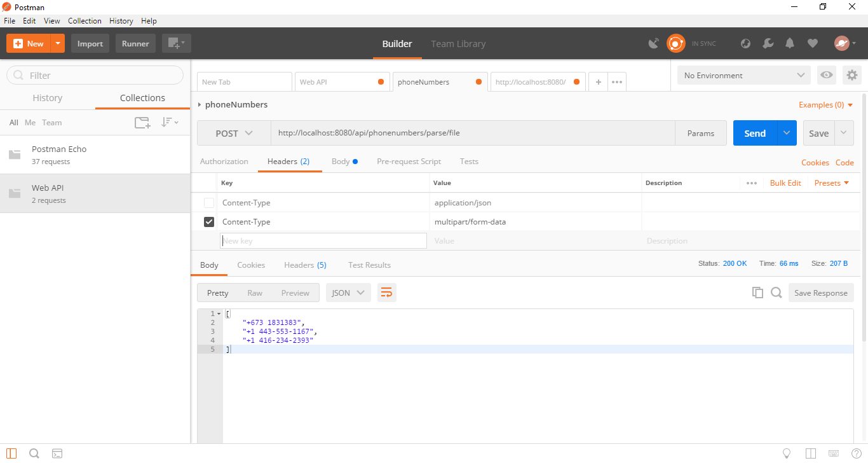Click the Import button

click(90, 43)
